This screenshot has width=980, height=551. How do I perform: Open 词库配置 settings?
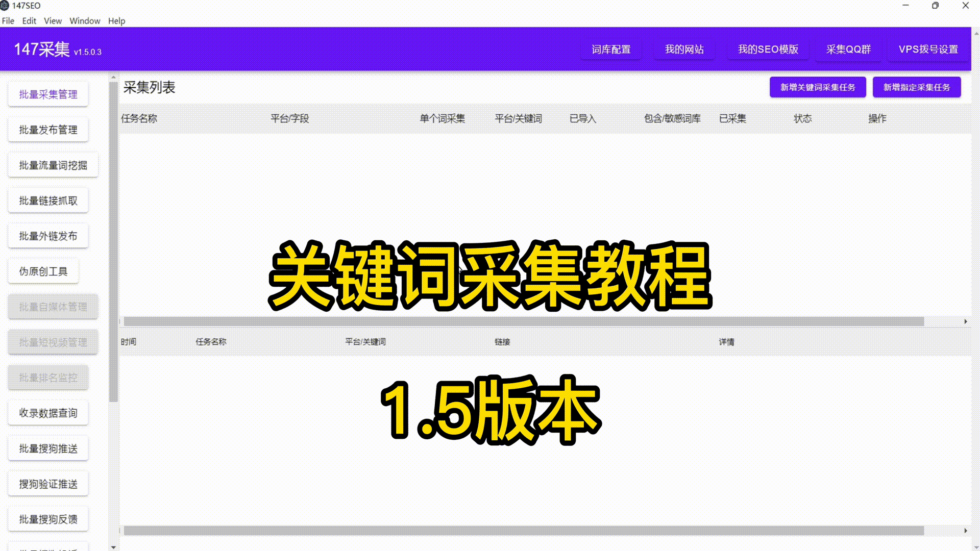pyautogui.click(x=611, y=49)
